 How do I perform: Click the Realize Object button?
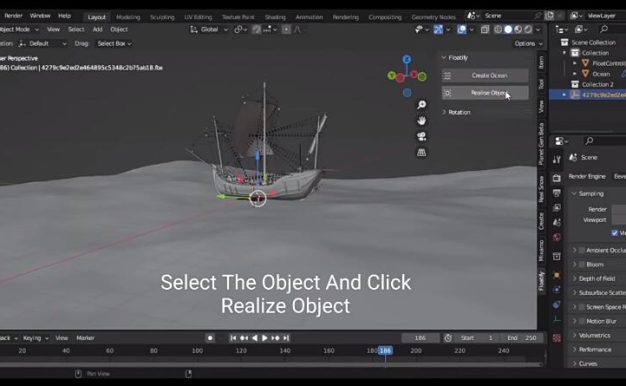485,93
